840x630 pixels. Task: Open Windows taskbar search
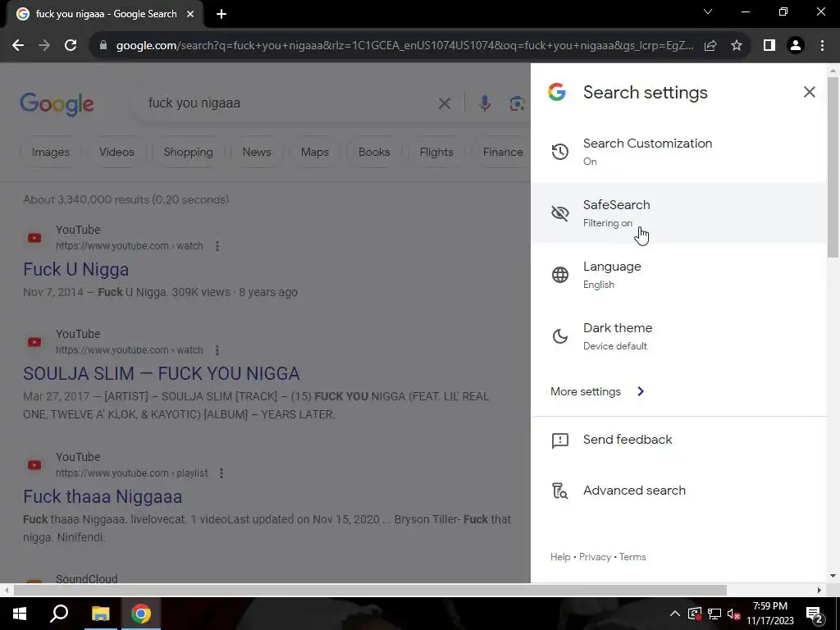59,614
